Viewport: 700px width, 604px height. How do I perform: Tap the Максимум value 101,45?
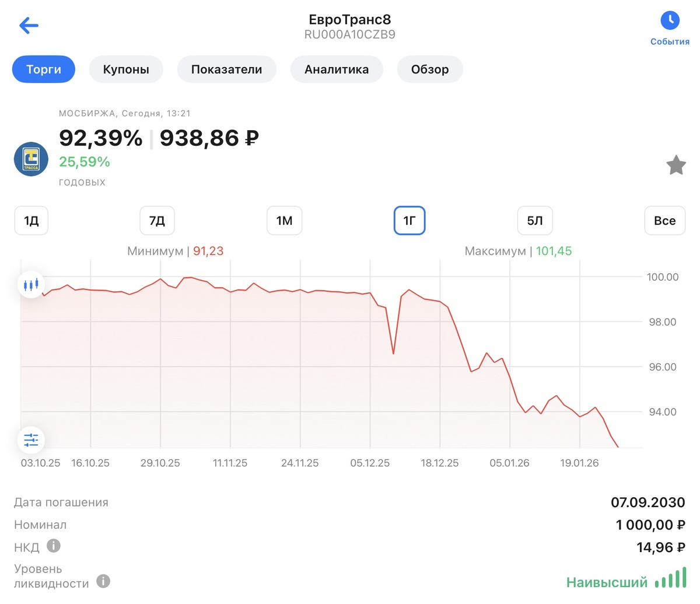coord(554,251)
